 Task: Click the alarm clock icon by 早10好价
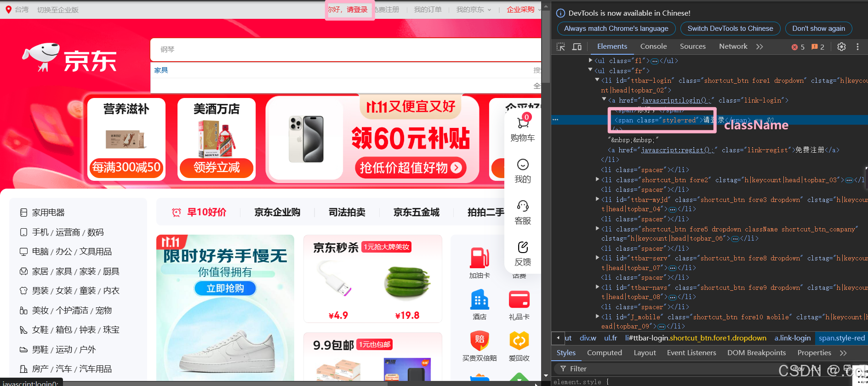pos(177,212)
